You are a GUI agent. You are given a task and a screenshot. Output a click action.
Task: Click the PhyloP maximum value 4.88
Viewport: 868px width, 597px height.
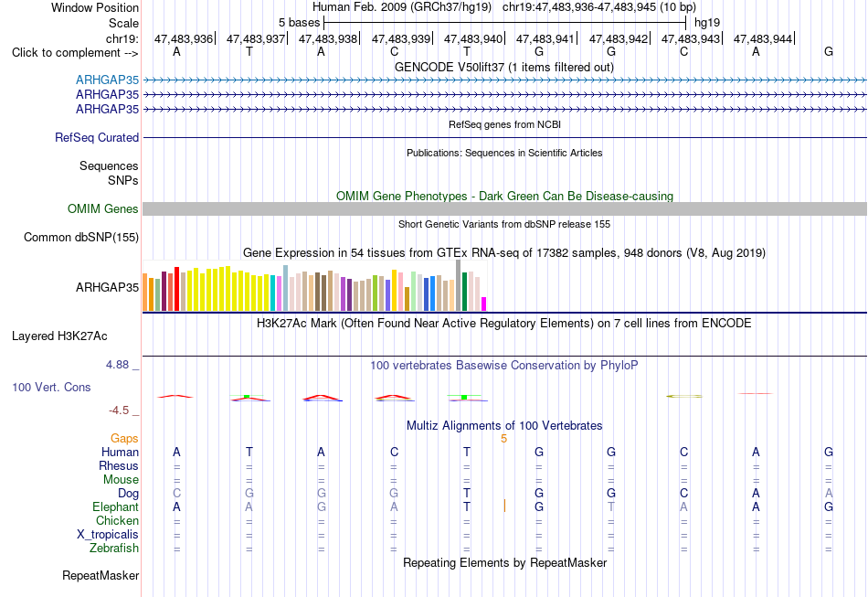tap(117, 365)
